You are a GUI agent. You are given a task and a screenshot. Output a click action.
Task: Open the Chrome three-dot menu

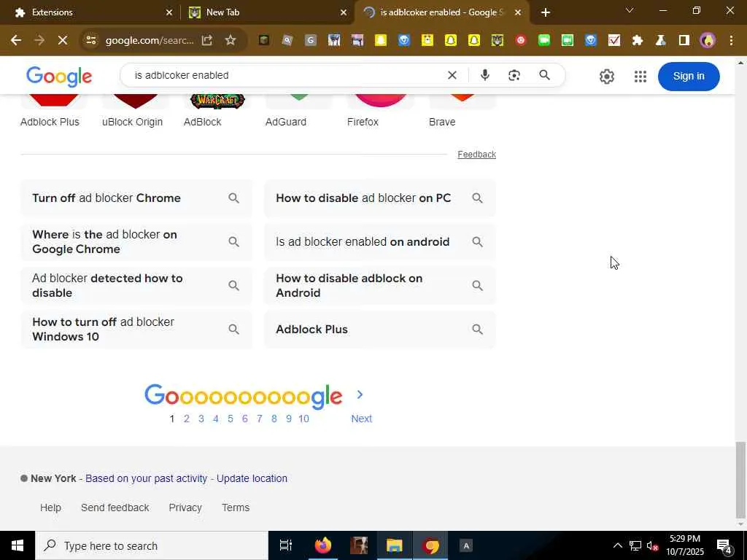tap(731, 41)
